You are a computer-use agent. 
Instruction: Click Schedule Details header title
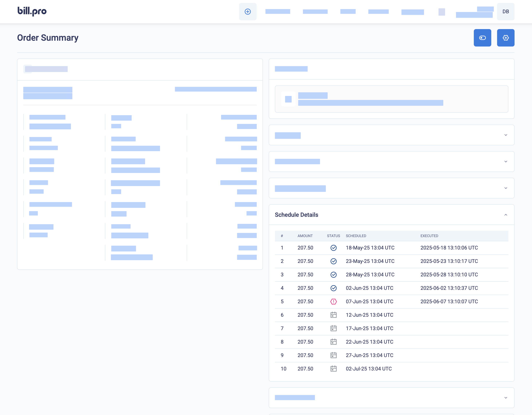click(296, 215)
